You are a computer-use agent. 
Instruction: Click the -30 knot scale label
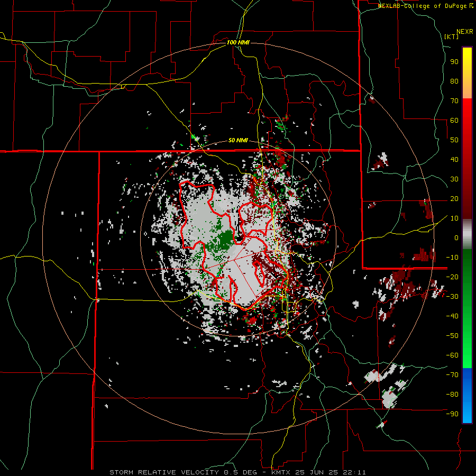[452, 297]
